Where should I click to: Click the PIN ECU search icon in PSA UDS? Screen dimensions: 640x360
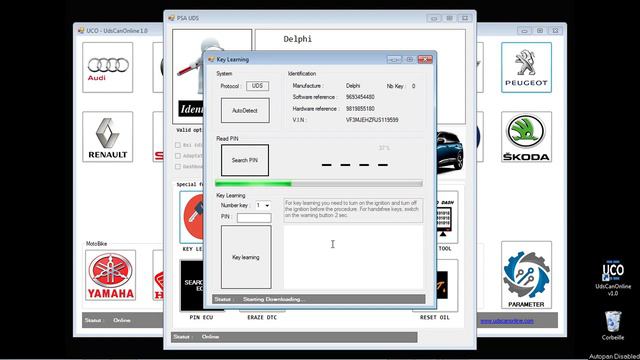192,285
